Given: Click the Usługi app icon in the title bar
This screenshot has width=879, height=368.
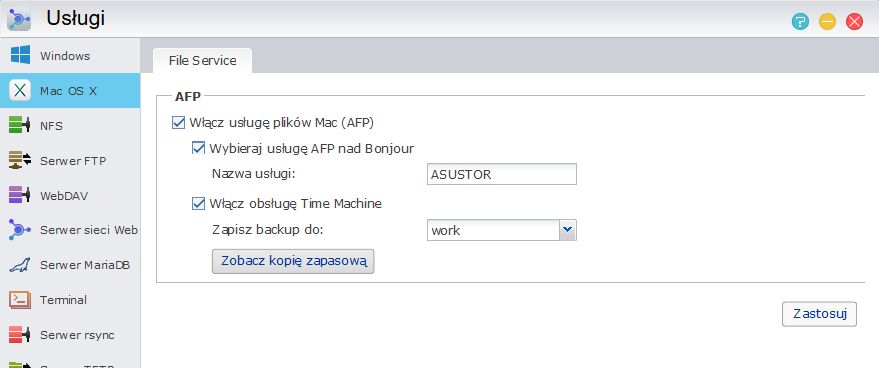Looking at the screenshot, I should coord(19,19).
